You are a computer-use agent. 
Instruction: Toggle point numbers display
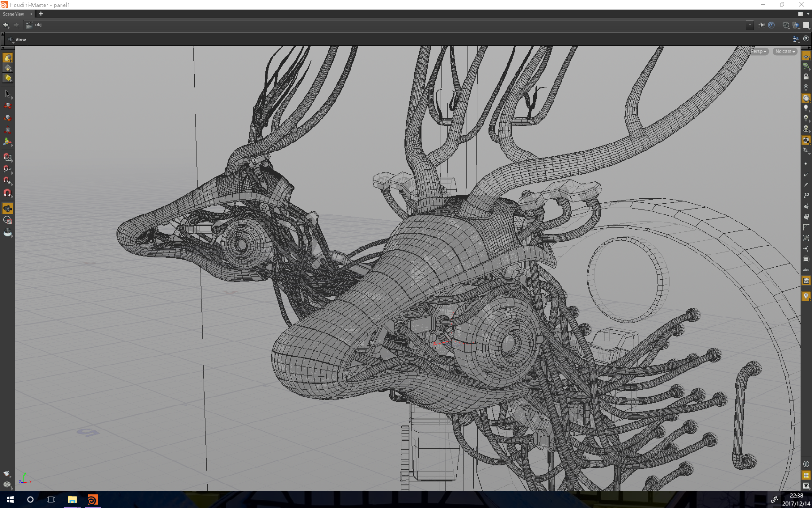click(806, 195)
